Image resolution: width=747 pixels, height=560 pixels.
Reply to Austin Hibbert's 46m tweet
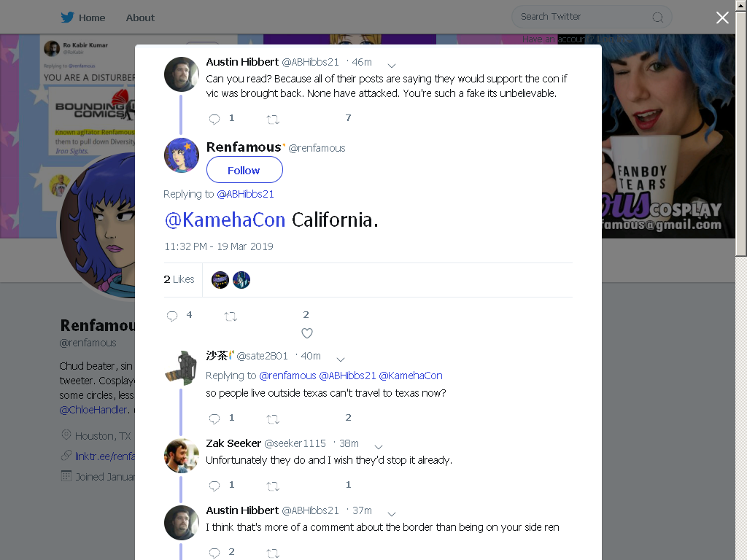214,119
